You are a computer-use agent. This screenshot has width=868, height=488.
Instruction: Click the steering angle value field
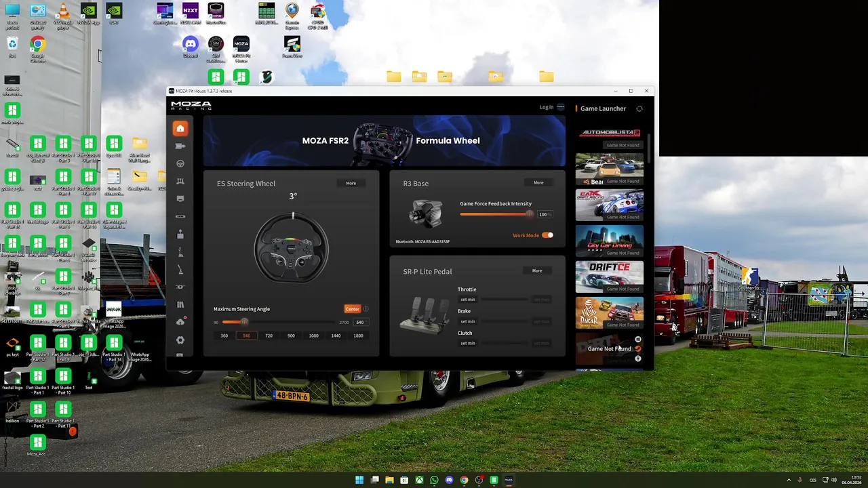pos(359,322)
